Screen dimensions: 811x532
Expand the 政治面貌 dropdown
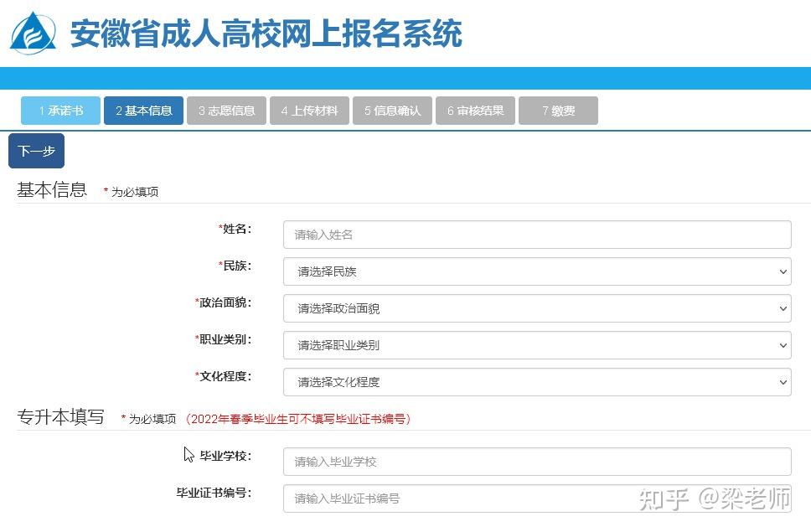pyautogui.click(x=537, y=308)
